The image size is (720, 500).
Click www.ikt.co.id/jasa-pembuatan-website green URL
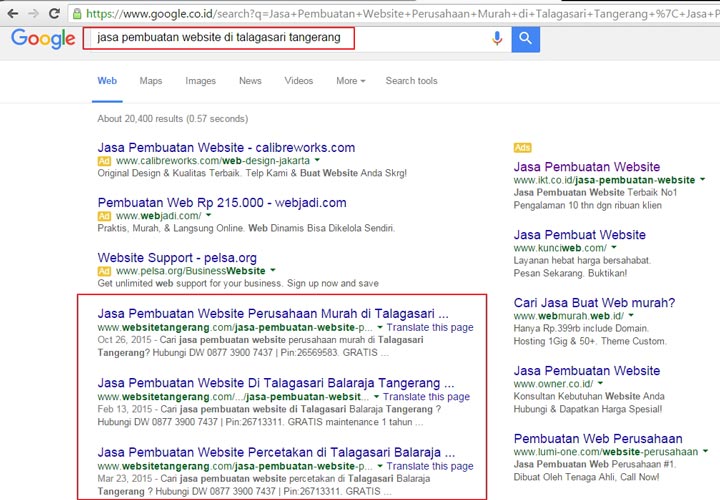coord(604,180)
